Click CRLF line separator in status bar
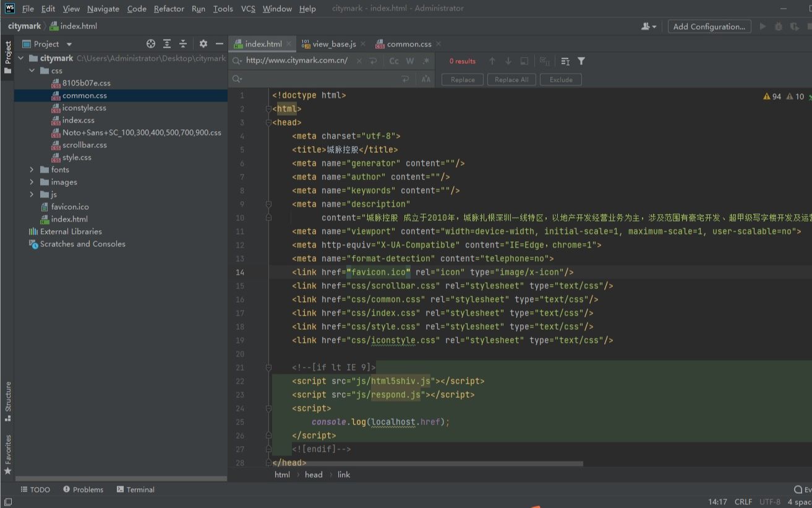This screenshot has height=508, width=812. [743, 502]
